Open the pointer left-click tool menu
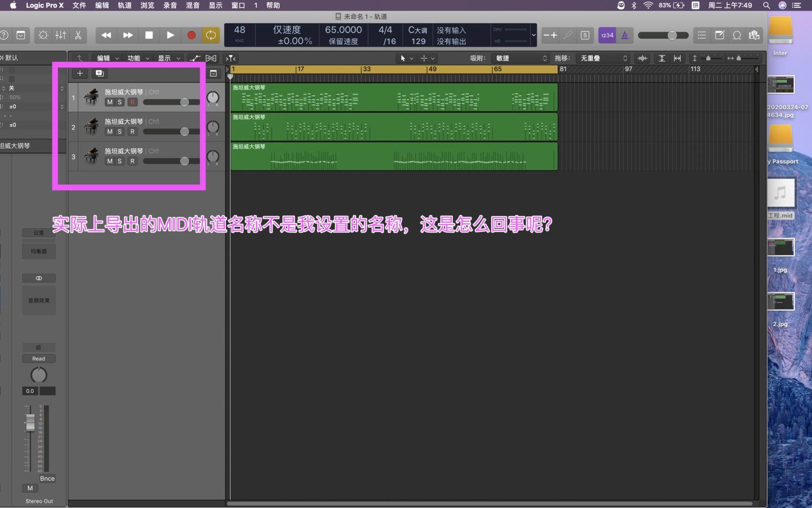 (x=407, y=58)
